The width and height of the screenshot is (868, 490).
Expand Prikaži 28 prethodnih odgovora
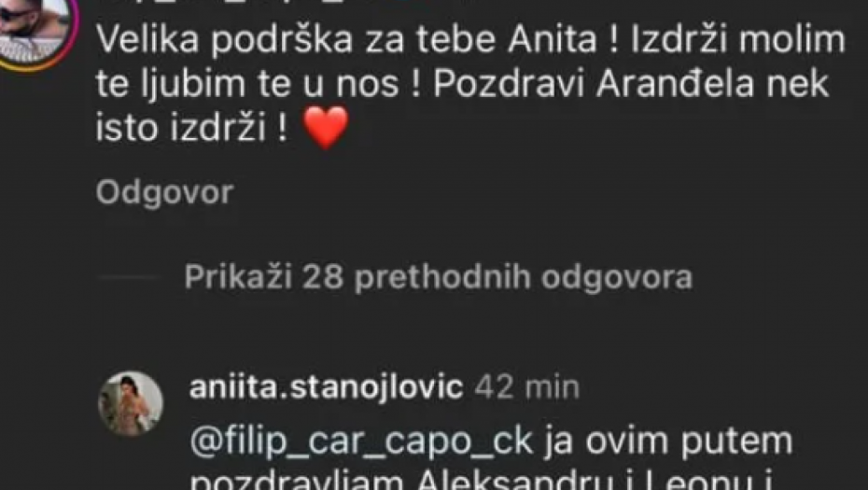tap(438, 276)
